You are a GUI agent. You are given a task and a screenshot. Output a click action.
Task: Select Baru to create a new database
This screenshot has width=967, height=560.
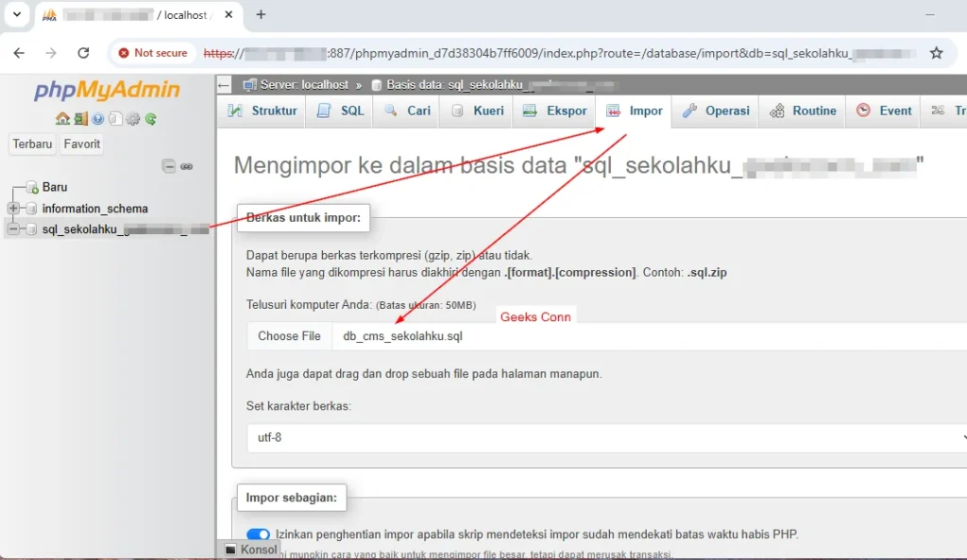(x=53, y=187)
